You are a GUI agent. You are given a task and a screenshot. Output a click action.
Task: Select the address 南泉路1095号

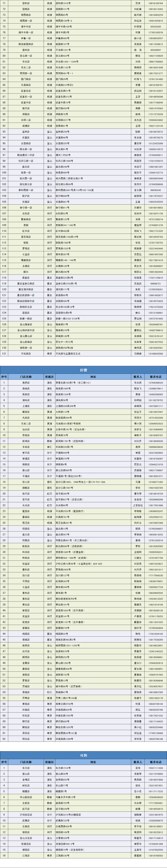coord(63,389)
